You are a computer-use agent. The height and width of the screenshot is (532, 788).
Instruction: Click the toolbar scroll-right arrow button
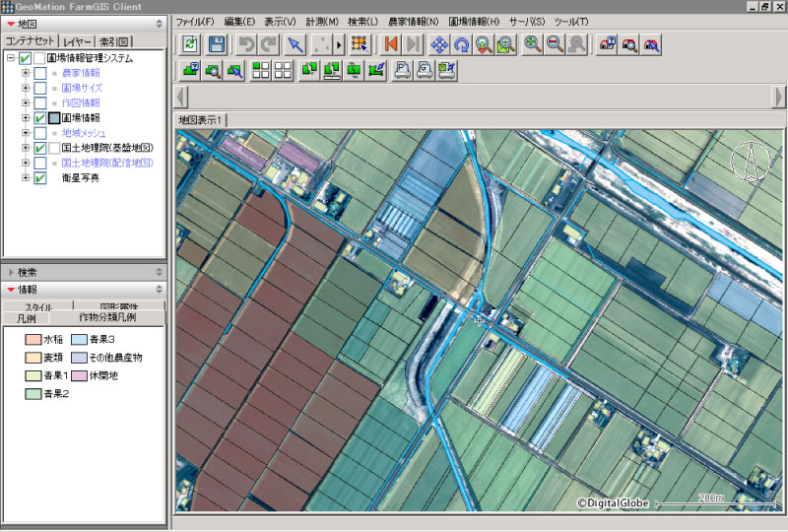778,97
